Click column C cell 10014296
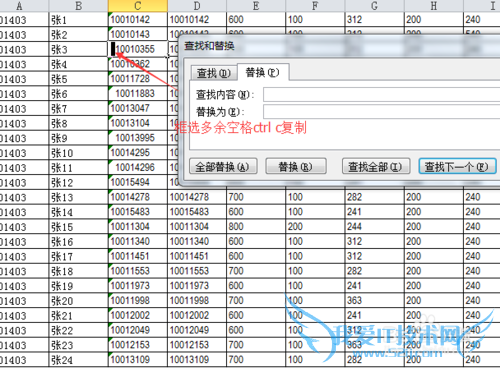The height and width of the screenshot is (368, 500). click(138, 168)
